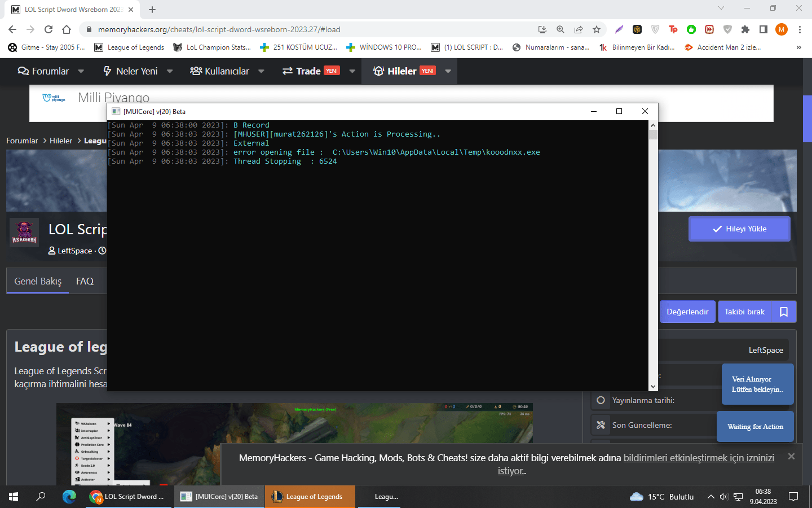Open the Windows notification center

(793, 497)
